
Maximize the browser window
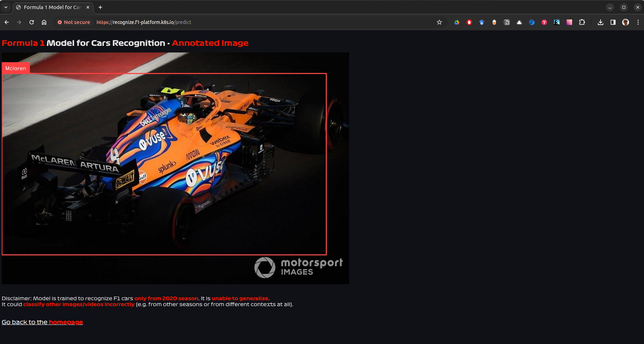pyautogui.click(x=624, y=7)
